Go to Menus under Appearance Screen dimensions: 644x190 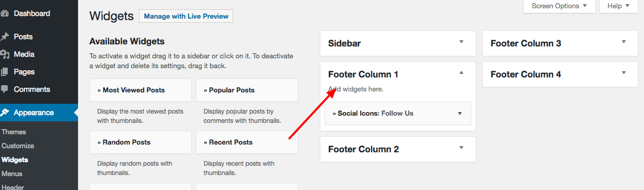(12, 174)
